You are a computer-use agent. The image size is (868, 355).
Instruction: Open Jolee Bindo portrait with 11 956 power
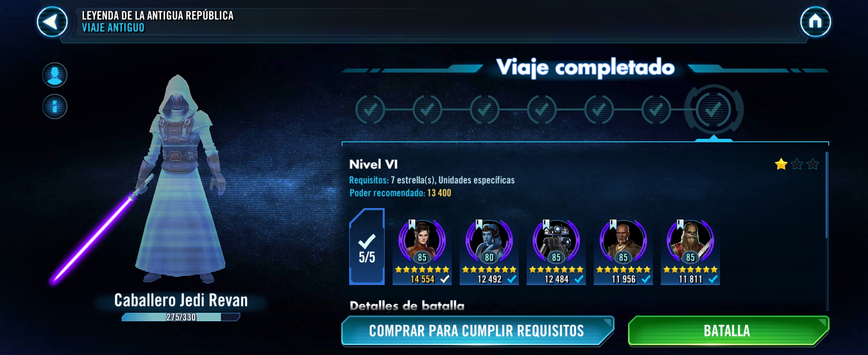(x=623, y=251)
